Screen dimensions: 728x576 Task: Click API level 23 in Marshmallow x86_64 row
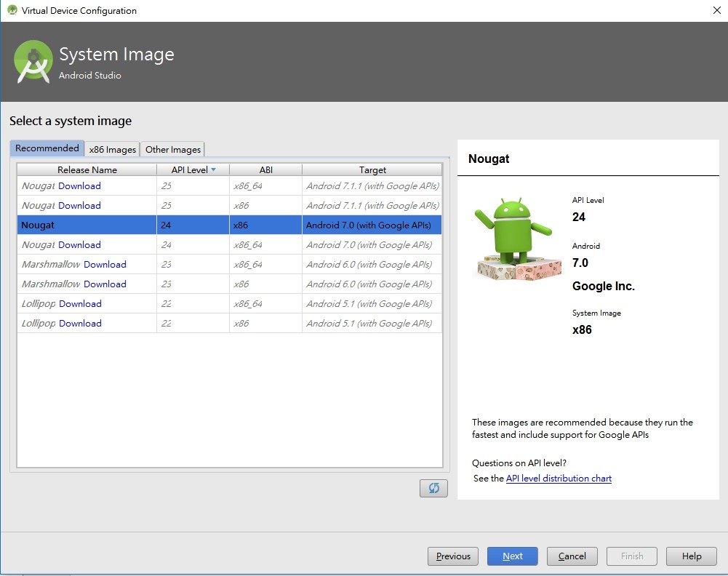coord(167,264)
